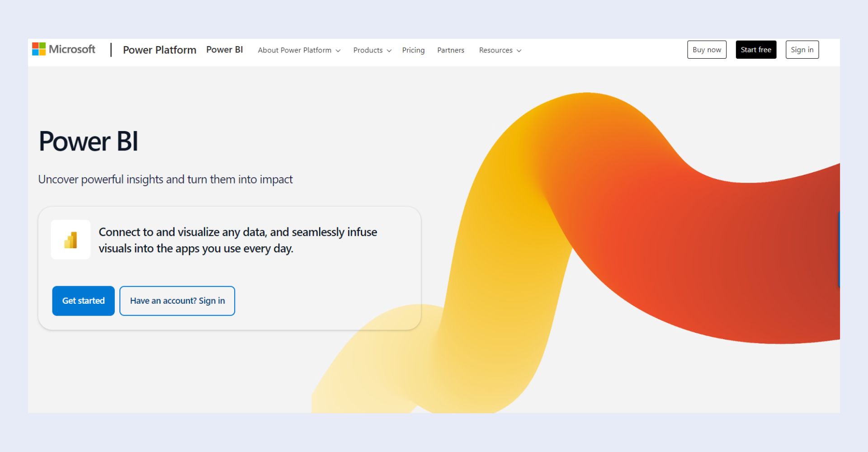Expand the About Power Platform menu

pyautogui.click(x=299, y=50)
